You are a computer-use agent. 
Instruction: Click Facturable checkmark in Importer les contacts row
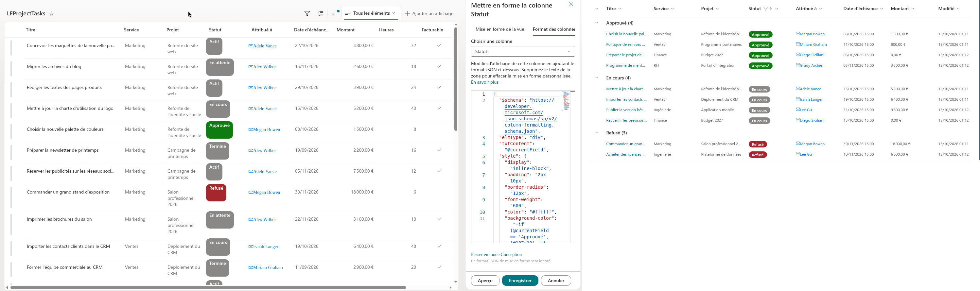coord(439,246)
